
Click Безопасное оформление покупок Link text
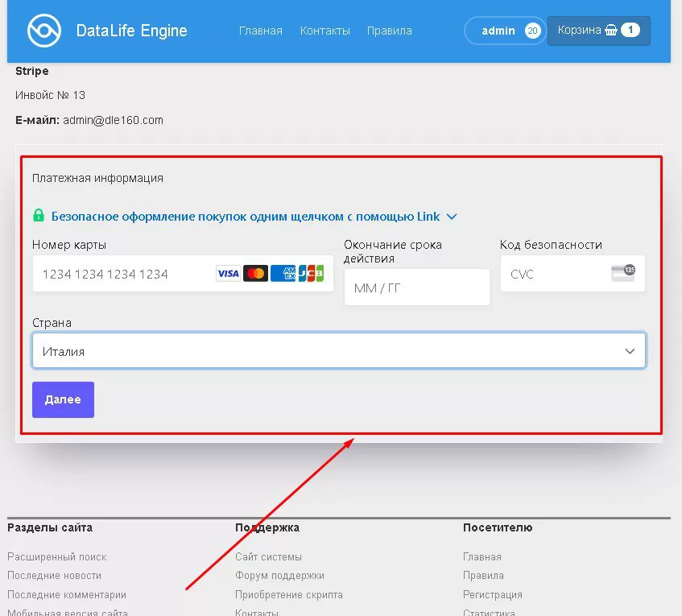pos(246,217)
